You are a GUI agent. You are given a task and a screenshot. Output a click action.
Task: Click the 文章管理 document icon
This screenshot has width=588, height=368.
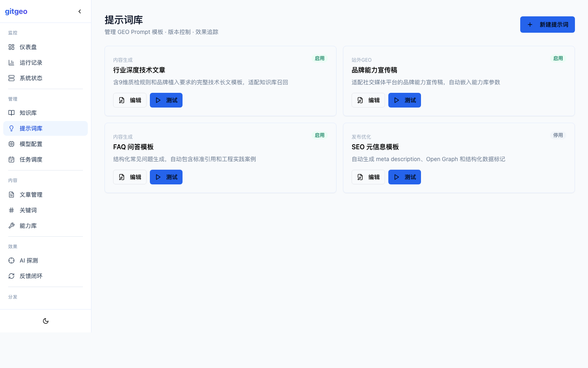tap(11, 195)
